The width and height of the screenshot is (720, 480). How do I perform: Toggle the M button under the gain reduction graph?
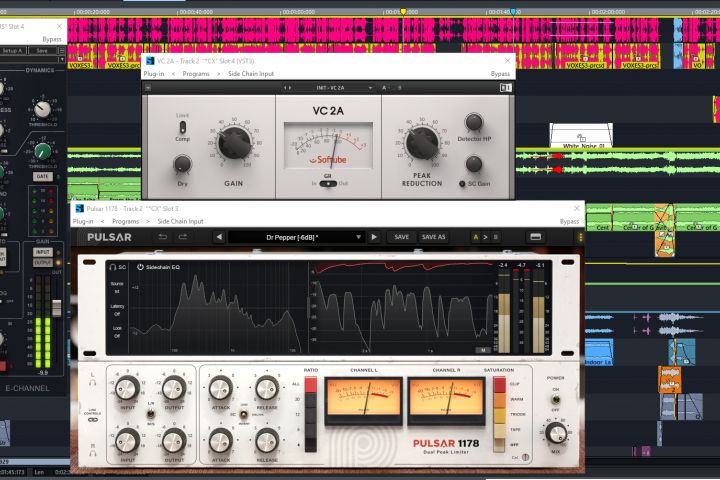point(483,350)
